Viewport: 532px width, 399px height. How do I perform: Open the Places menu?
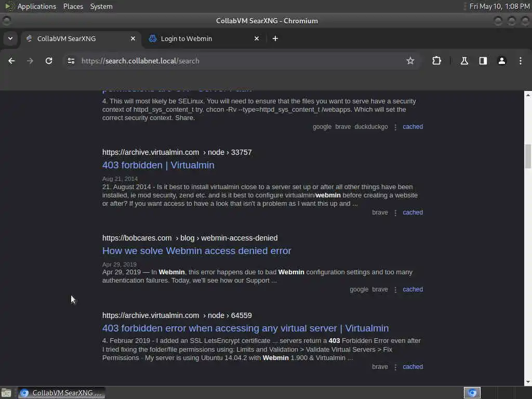[x=73, y=6]
